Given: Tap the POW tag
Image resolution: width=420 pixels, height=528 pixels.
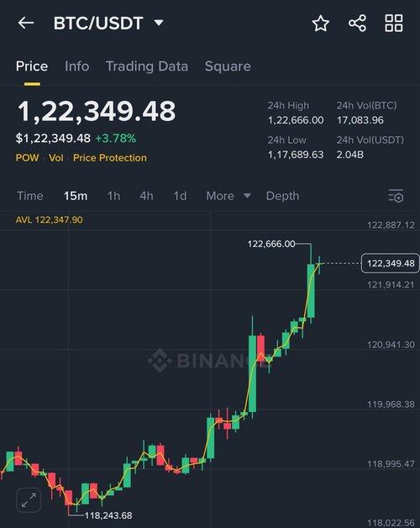Looking at the screenshot, I should tap(27, 157).
